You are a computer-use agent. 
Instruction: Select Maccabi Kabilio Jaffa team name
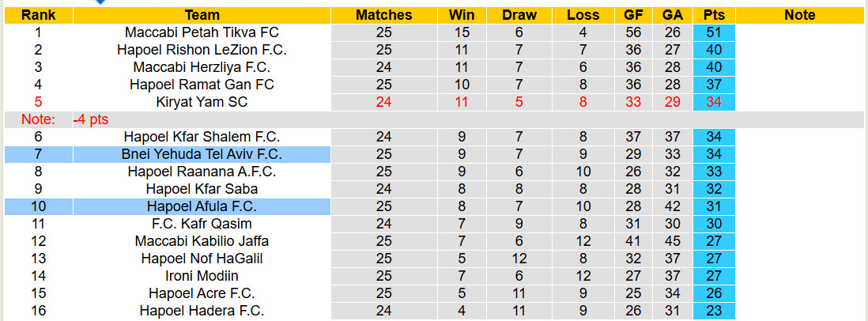click(202, 241)
